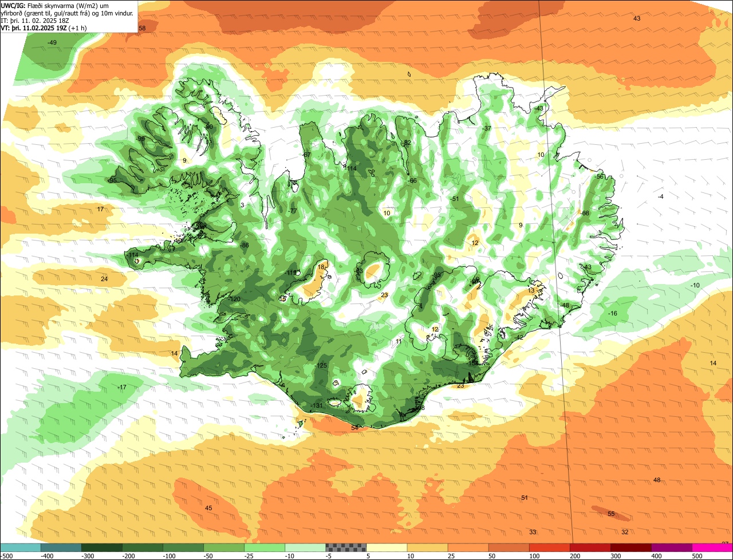Select the dark maroon 300 to 400 swatch
733x560 pixels.
pos(630,547)
